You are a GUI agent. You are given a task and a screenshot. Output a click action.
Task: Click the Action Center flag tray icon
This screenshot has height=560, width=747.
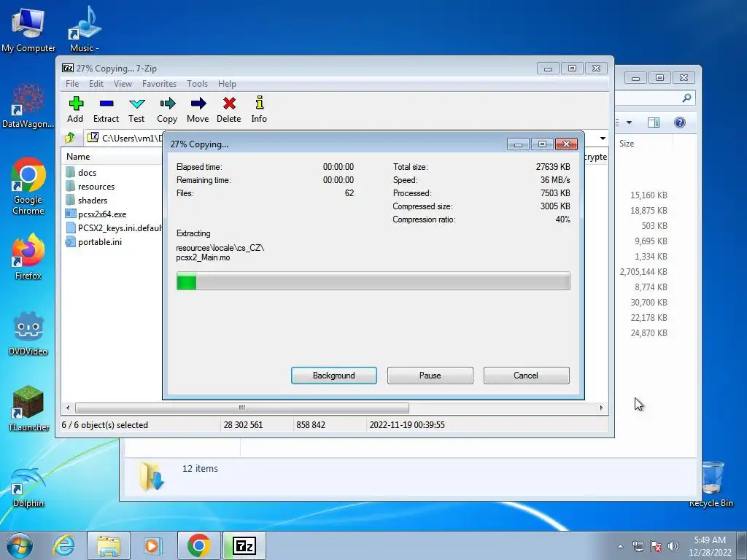click(x=656, y=546)
